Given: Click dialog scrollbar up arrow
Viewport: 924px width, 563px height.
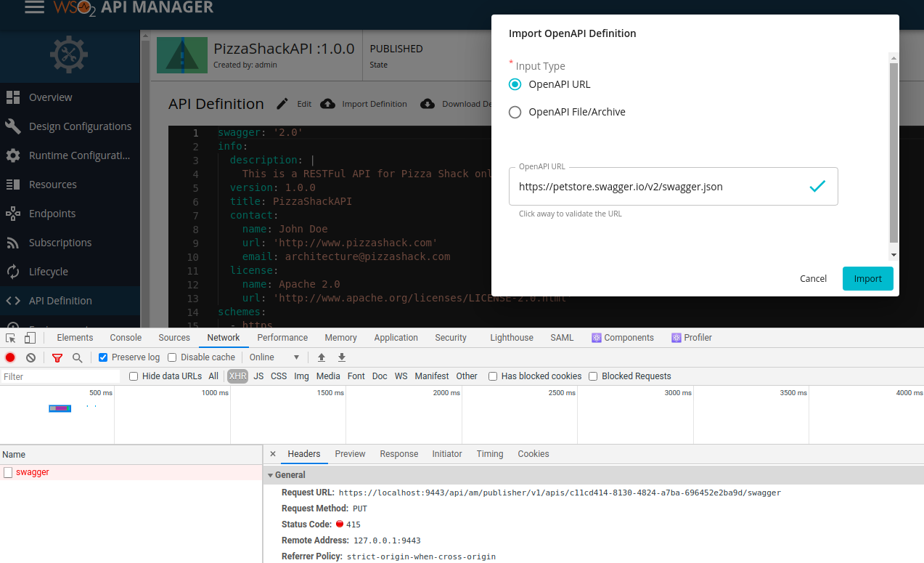Looking at the screenshot, I should click(894, 57).
